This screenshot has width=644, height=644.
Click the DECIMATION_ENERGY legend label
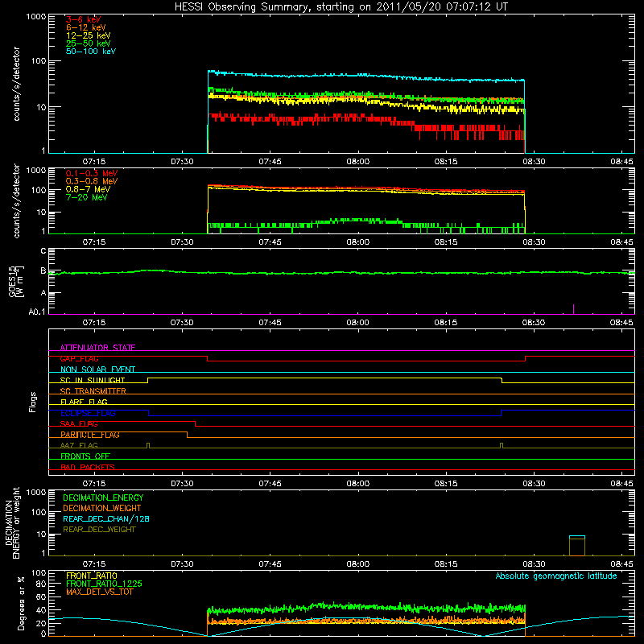pos(103,497)
